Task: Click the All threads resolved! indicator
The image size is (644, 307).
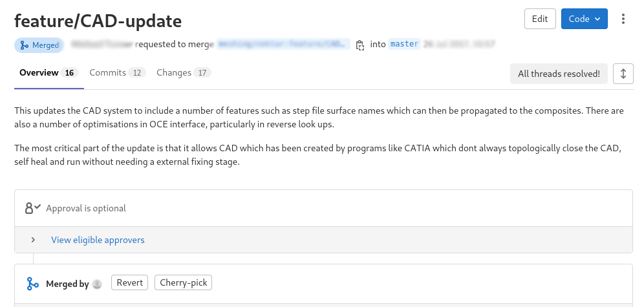Action: click(x=559, y=74)
